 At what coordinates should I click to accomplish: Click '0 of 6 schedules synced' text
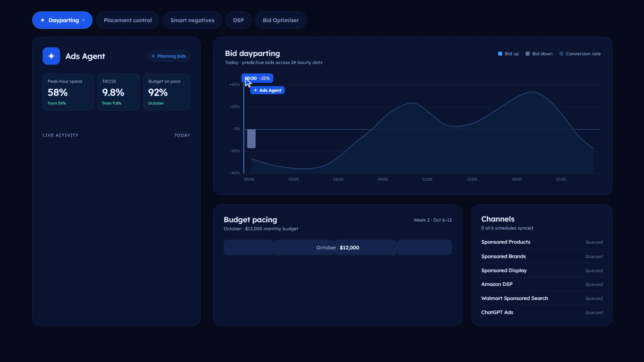click(507, 228)
